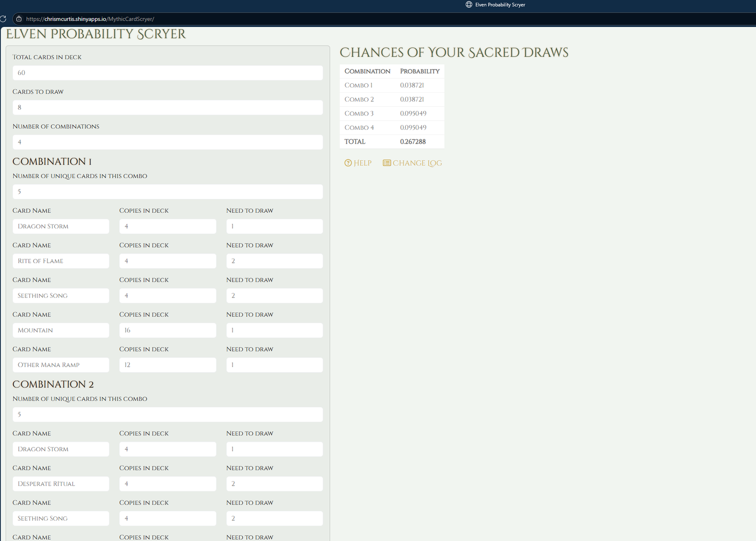The width and height of the screenshot is (756, 541).
Task: Click Combination 2 unique cards count field
Action: tap(168, 414)
